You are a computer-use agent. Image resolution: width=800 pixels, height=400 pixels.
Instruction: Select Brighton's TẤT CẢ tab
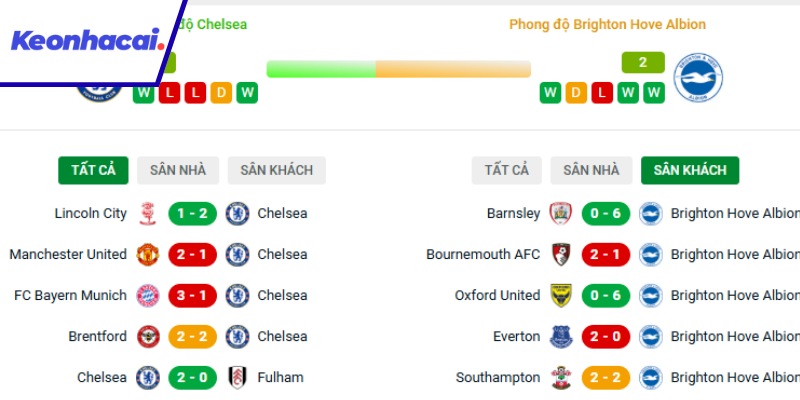507,170
